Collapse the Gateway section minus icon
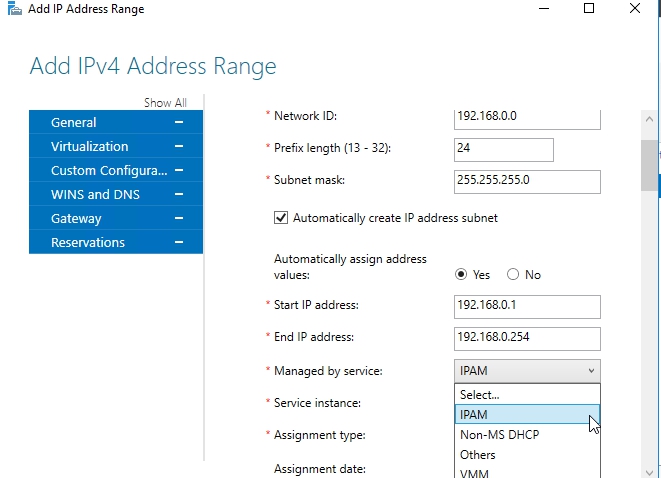Screen dimensions: 661x478 [x=179, y=218]
